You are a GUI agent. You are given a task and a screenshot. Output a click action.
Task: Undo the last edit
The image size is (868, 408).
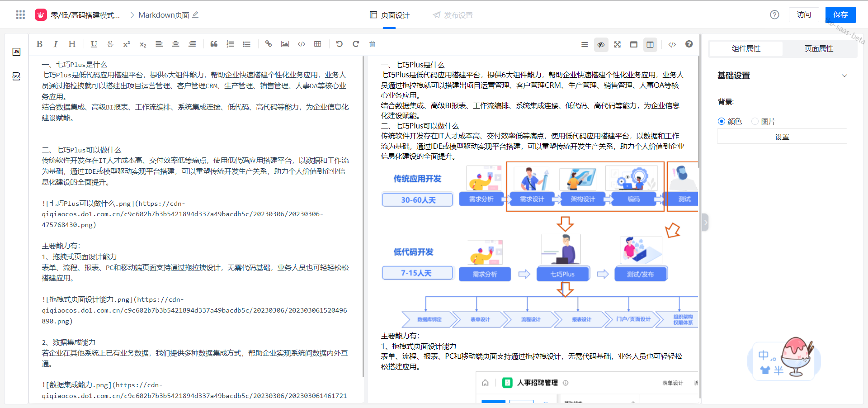340,44
